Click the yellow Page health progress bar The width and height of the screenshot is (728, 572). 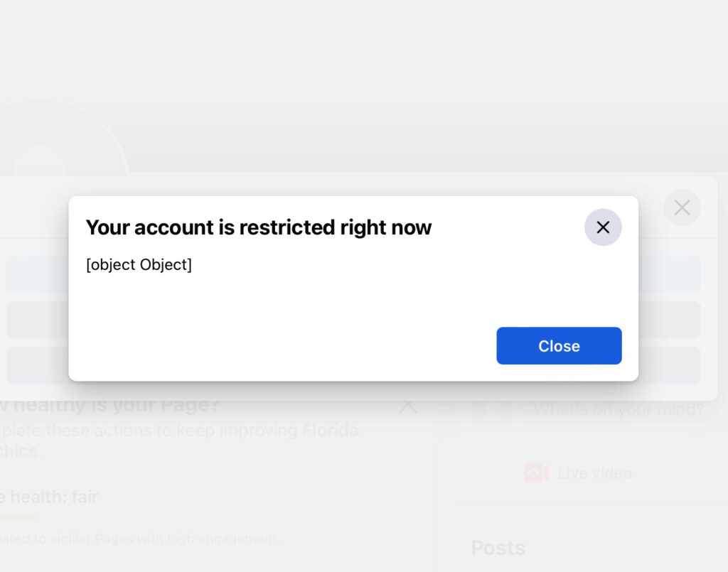coord(18,517)
